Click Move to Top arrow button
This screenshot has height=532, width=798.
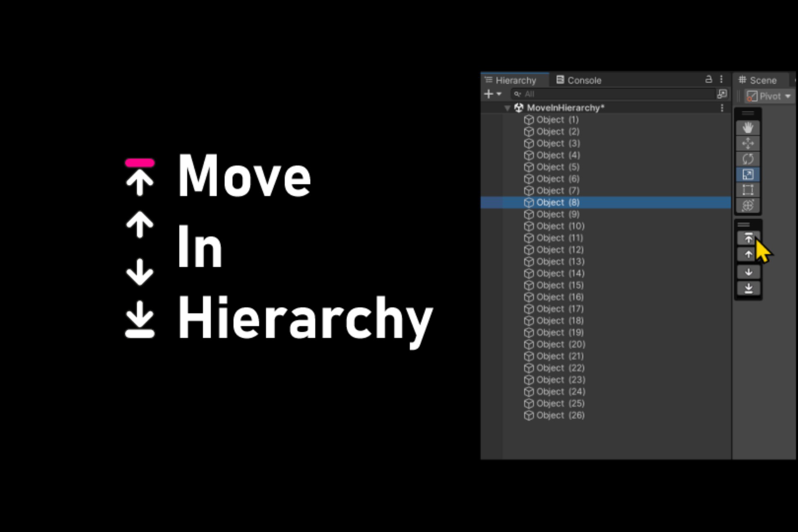point(748,238)
